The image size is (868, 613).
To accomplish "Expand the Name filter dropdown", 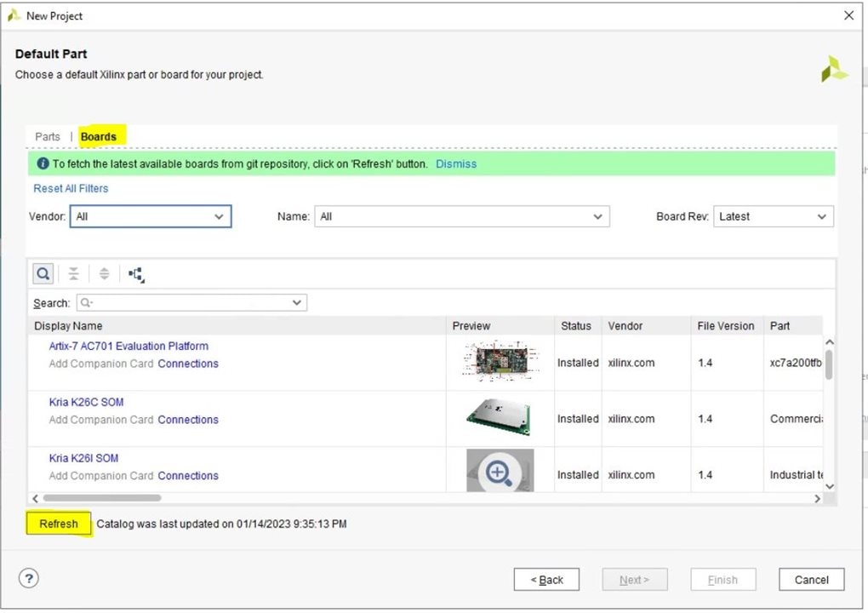I will (462, 217).
